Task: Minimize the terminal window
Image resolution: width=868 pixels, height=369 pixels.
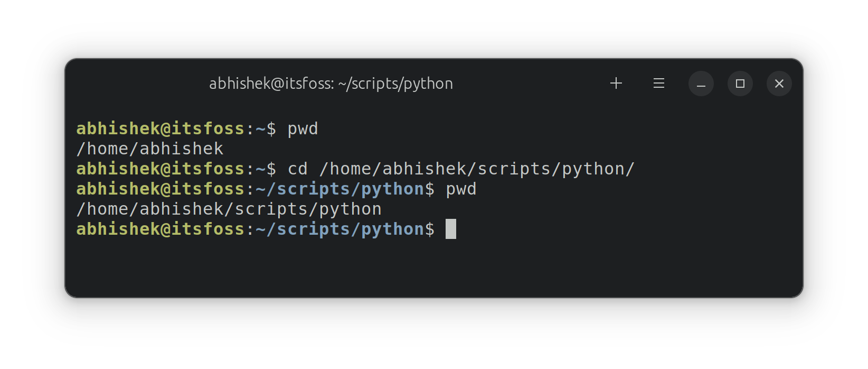Action: tap(701, 83)
